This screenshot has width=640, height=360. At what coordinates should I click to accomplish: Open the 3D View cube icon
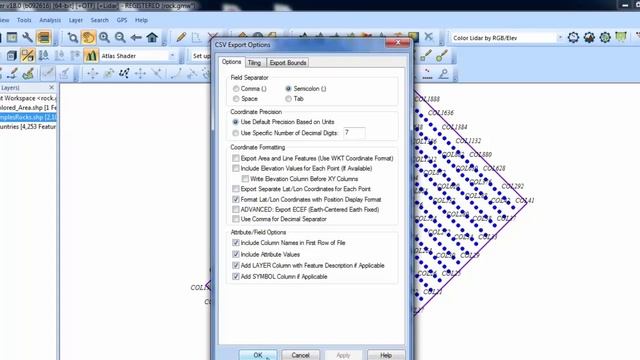(11, 56)
